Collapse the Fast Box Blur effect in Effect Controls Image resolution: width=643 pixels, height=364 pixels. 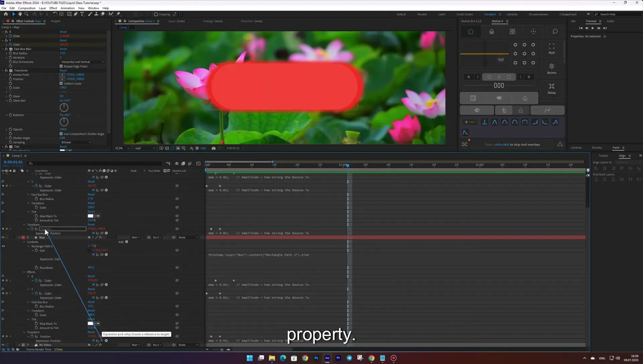tap(3, 49)
